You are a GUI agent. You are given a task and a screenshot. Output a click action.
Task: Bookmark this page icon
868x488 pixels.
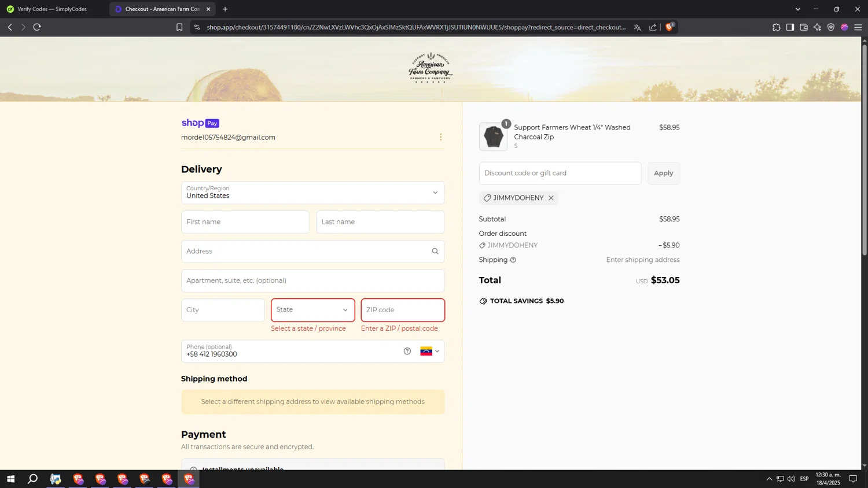point(179,27)
